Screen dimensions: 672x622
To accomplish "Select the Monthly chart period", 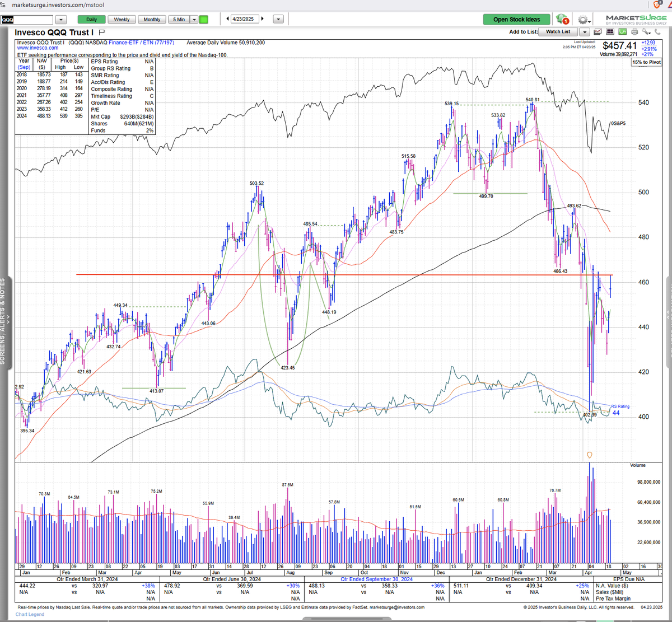I will tap(152, 19).
